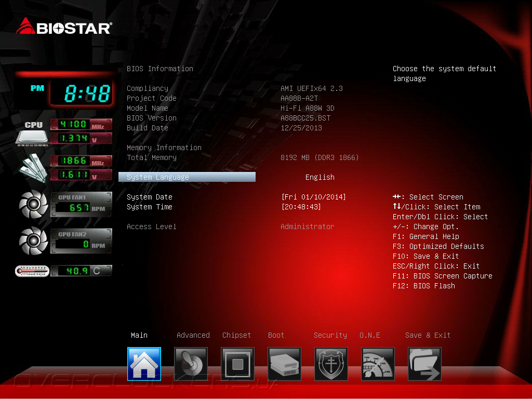Open the Chipset chip icon

click(237, 364)
